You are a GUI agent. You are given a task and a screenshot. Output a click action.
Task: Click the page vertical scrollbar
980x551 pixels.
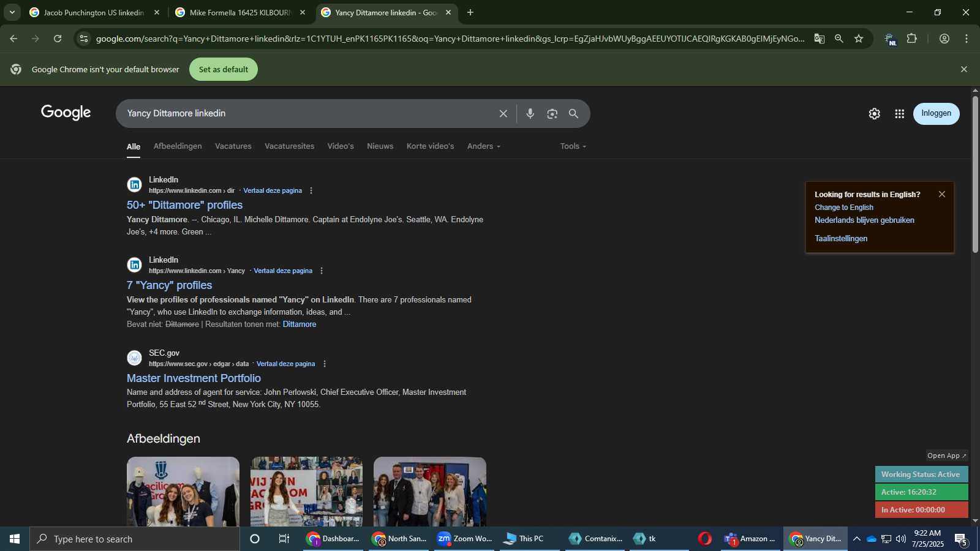975,174
